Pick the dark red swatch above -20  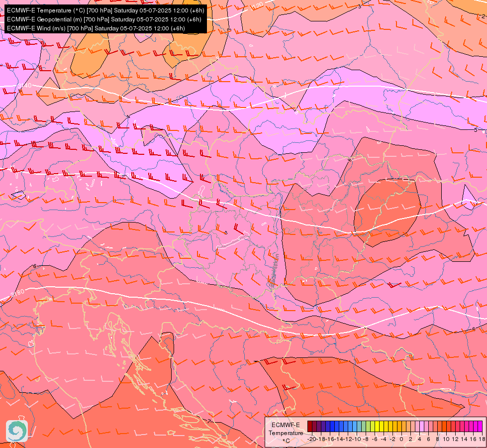pos(310,425)
